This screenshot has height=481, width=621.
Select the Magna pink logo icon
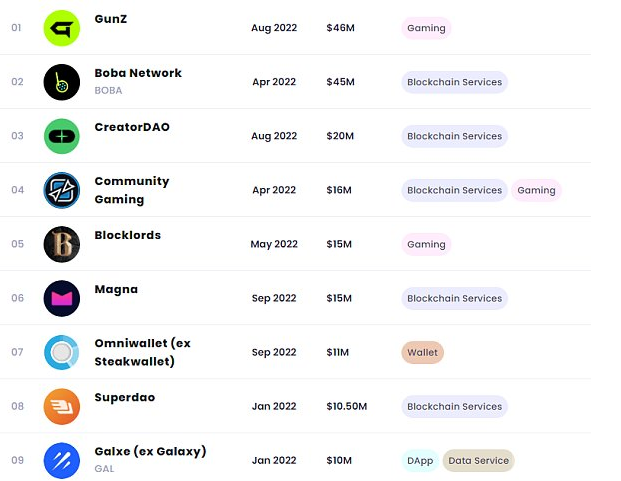(x=61, y=298)
